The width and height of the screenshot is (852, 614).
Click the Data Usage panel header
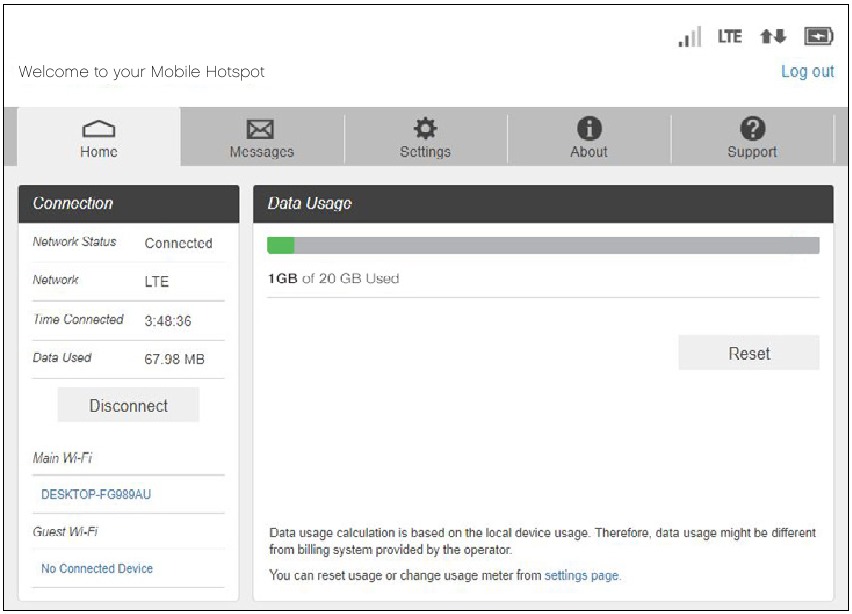tap(543, 203)
